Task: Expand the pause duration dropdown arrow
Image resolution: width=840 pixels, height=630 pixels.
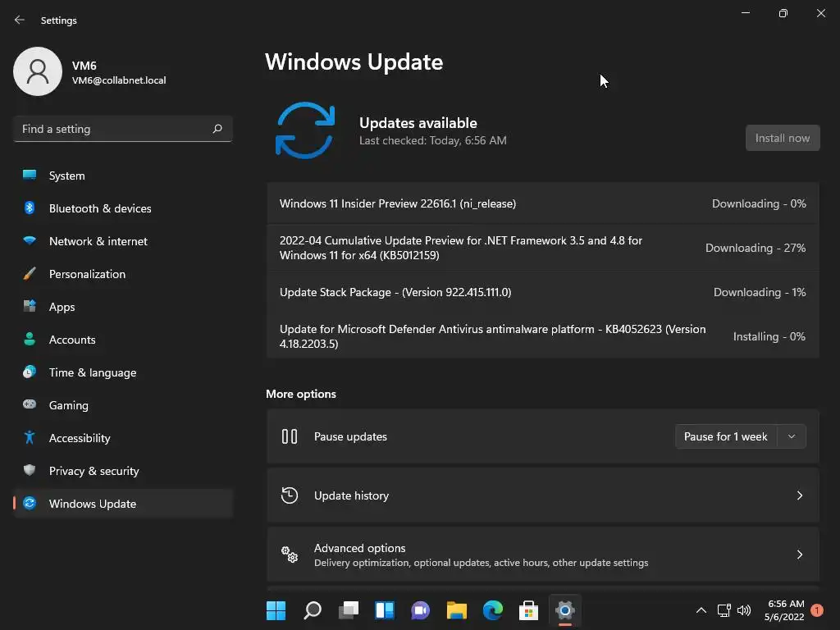Action: pos(792,436)
